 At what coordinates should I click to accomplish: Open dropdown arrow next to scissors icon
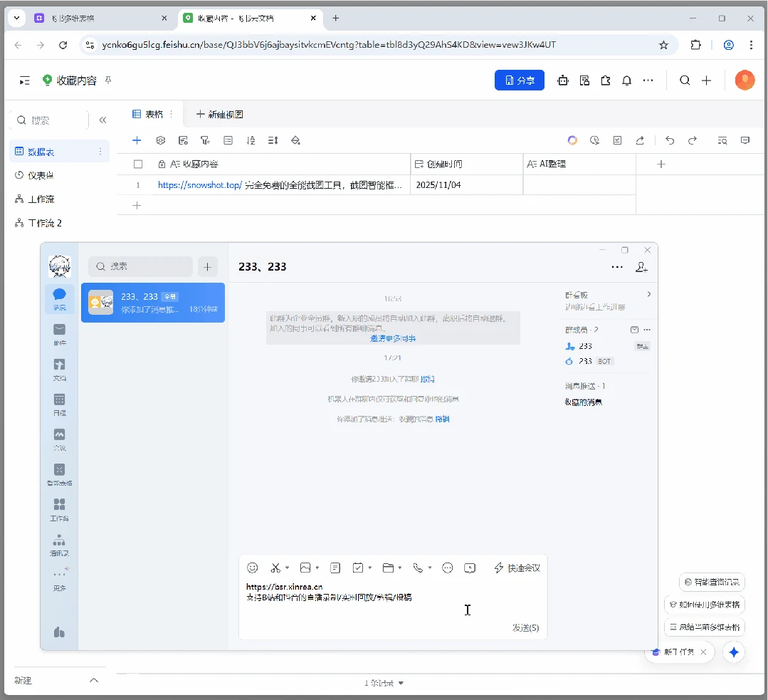click(x=287, y=568)
